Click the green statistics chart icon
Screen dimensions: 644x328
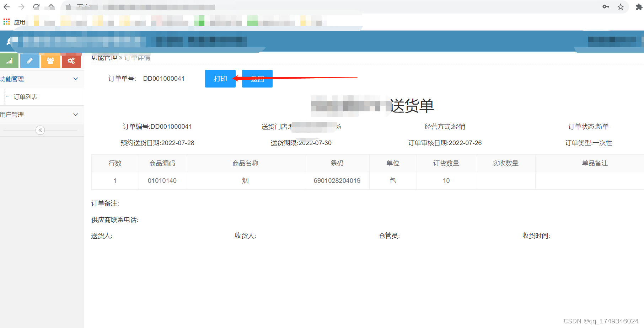[9, 61]
